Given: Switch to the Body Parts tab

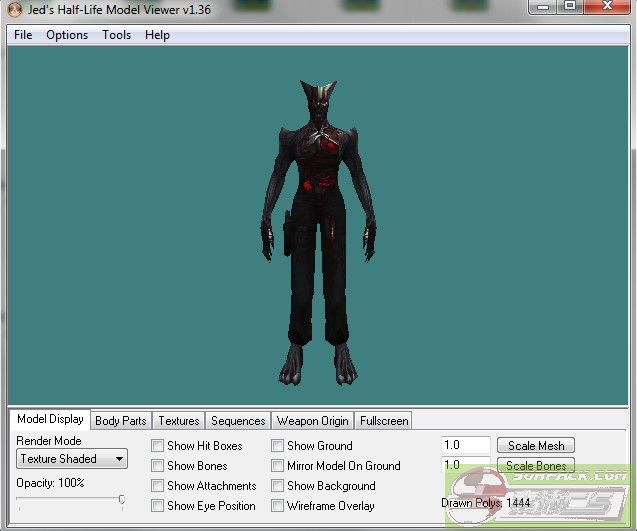Looking at the screenshot, I should tap(120, 421).
